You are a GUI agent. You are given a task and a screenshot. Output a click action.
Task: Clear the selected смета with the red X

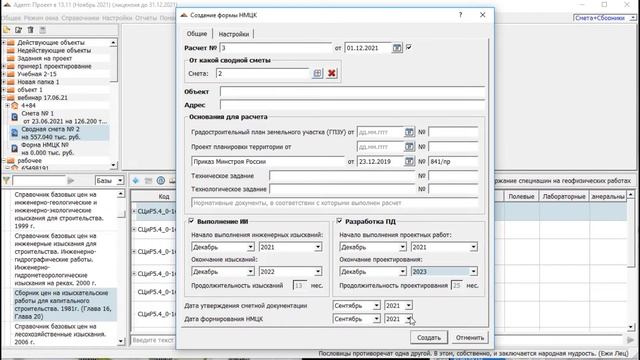pyautogui.click(x=331, y=73)
